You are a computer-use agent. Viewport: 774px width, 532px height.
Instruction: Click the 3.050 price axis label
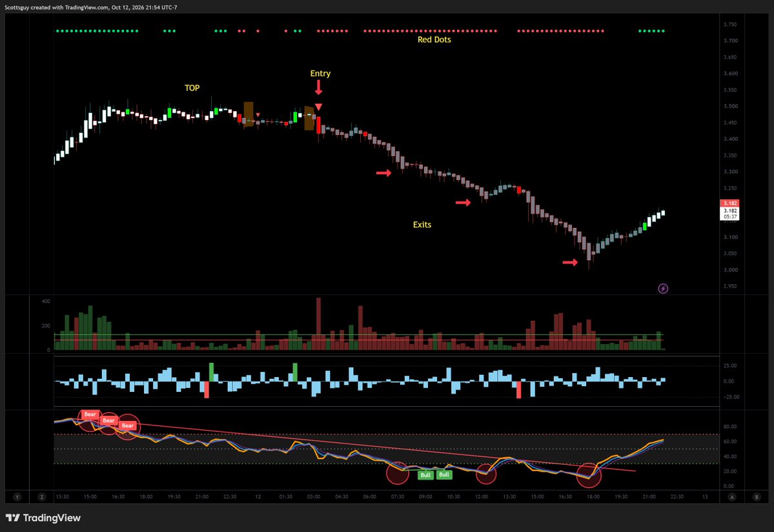(730, 254)
